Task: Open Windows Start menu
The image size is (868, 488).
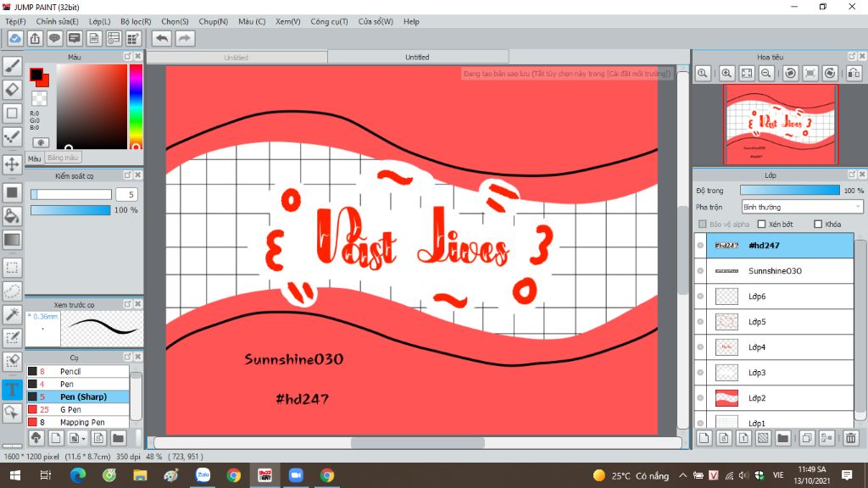Action: point(15,475)
